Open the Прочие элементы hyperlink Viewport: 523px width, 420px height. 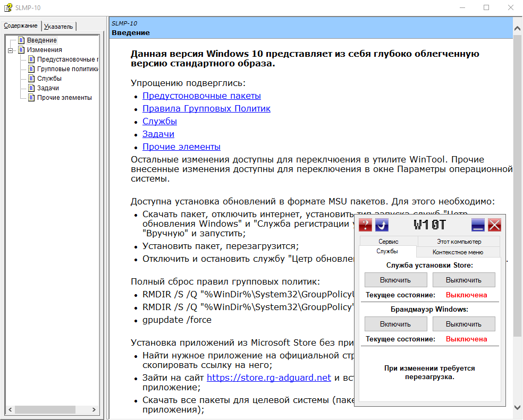pyautogui.click(x=181, y=147)
